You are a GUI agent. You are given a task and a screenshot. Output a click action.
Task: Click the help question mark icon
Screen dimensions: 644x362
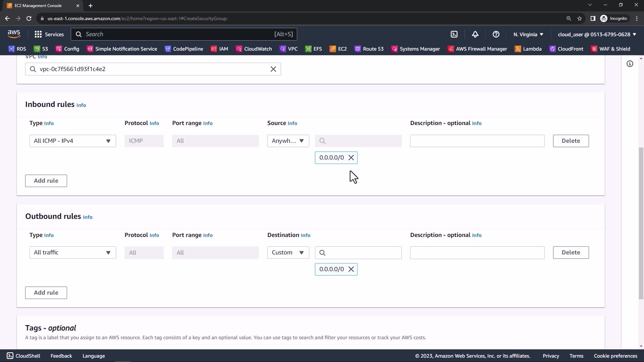click(496, 34)
